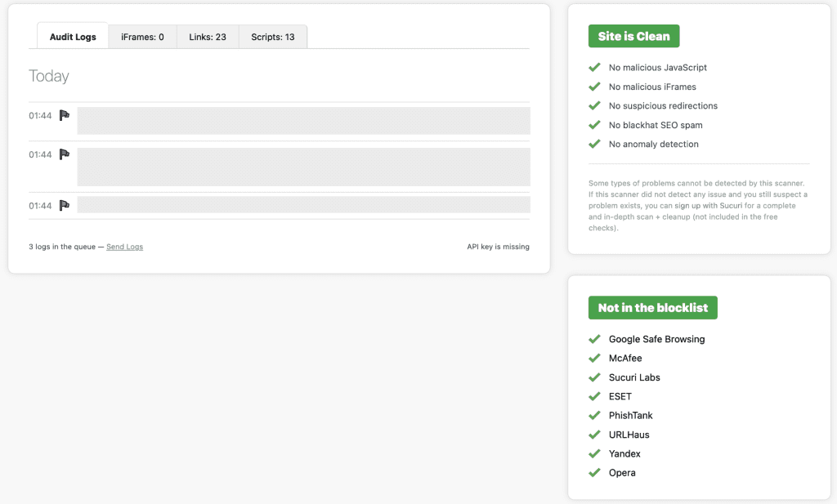Click the Send Logs link

125,247
